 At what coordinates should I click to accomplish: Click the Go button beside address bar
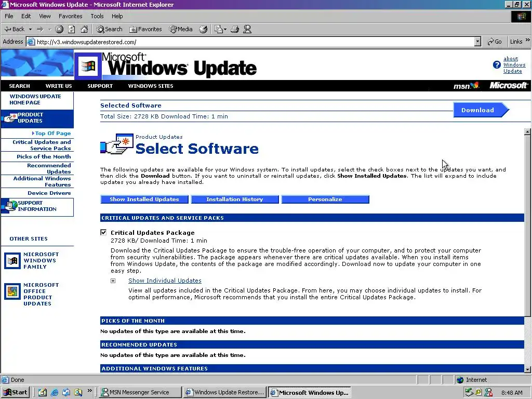[495, 42]
